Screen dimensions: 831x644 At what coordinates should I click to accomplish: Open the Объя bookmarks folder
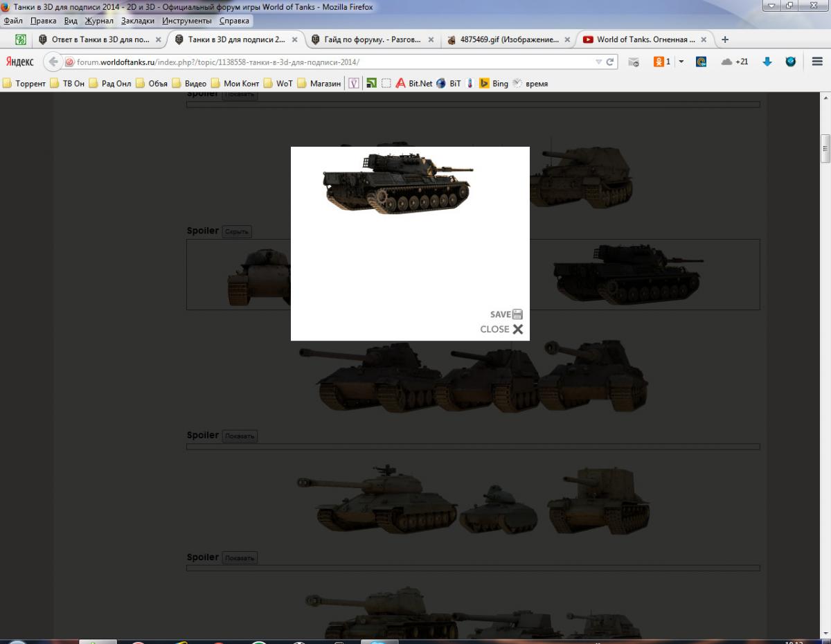(152, 83)
